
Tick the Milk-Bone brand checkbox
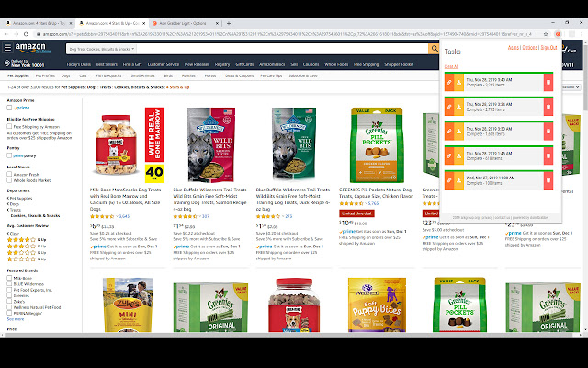pos(9,278)
